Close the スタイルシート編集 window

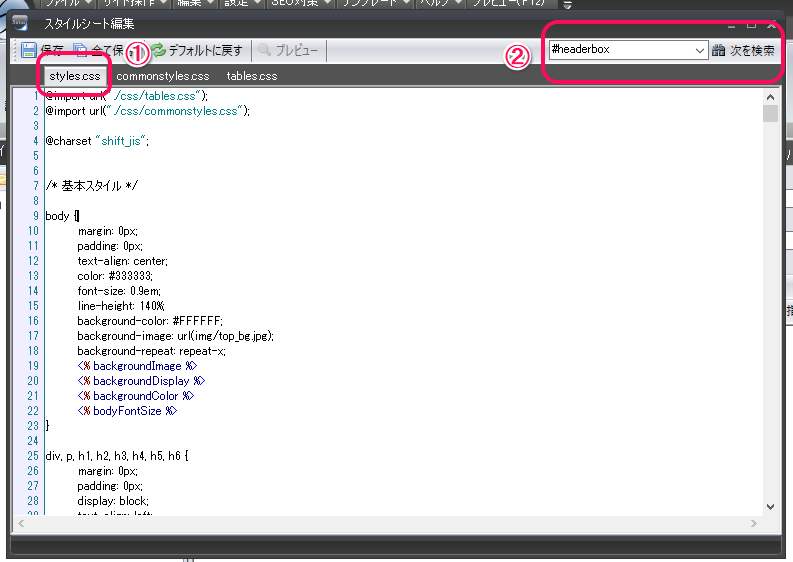point(771,23)
